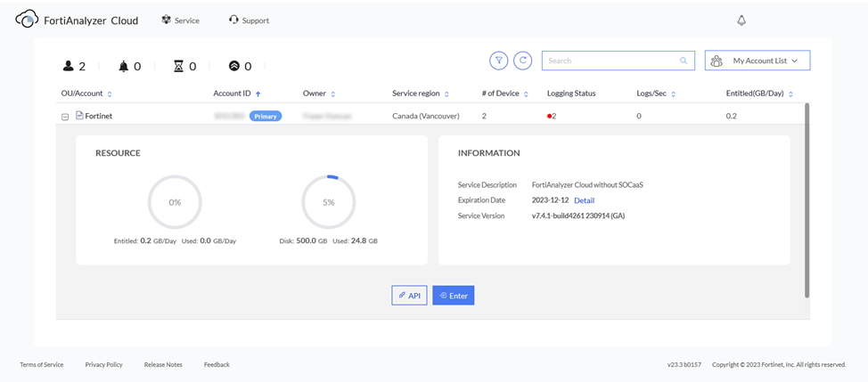Image resolution: width=868 pixels, height=382 pixels.
Task: Click the FortiAnalyzer Cloud logo
Action: (27, 20)
